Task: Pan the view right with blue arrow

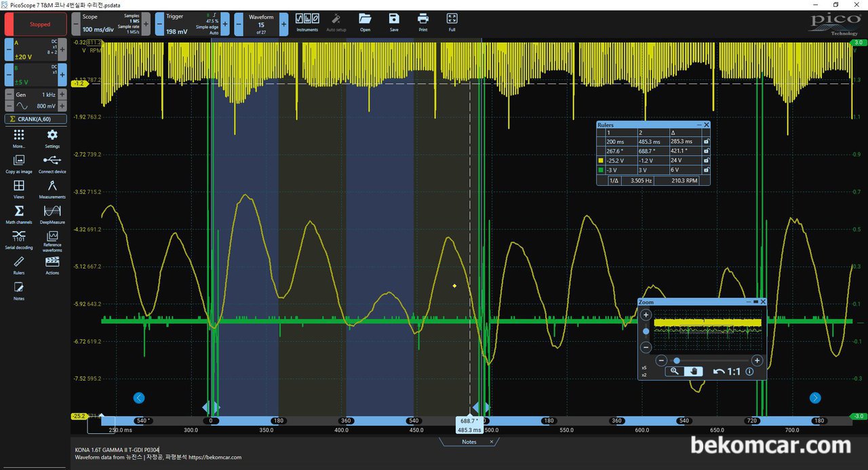Action: tap(815, 398)
